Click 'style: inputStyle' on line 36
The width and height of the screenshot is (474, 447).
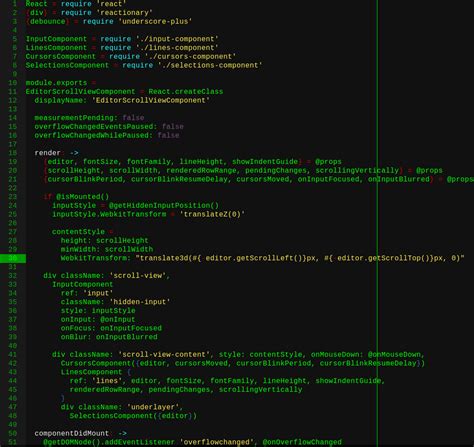coord(98,311)
